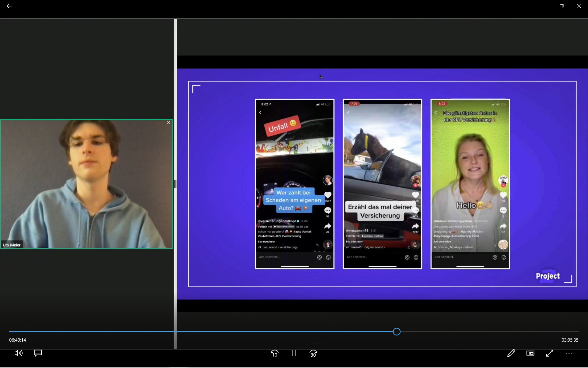Click the horse video TikTok screenshot
The width and height of the screenshot is (588, 368).
(382, 184)
